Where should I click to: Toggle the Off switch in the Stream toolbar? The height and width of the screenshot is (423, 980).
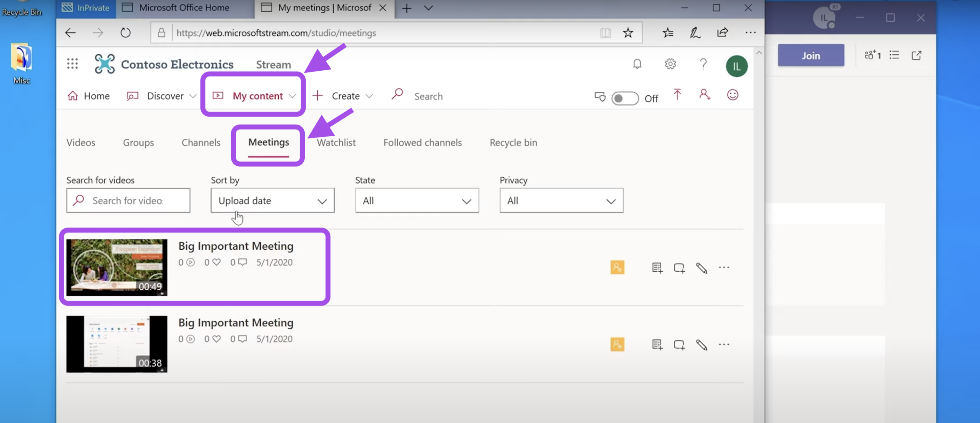click(x=625, y=99)
